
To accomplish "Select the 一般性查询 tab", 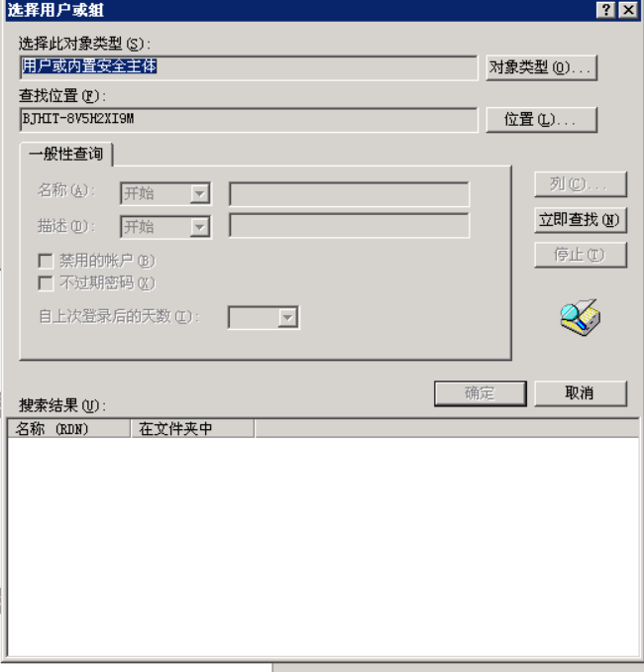I will pyautogui.click(x=66, y=154).
